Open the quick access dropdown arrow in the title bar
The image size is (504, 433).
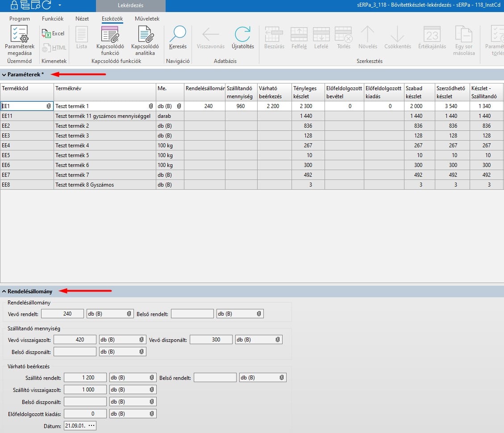(x=59, y=5)
